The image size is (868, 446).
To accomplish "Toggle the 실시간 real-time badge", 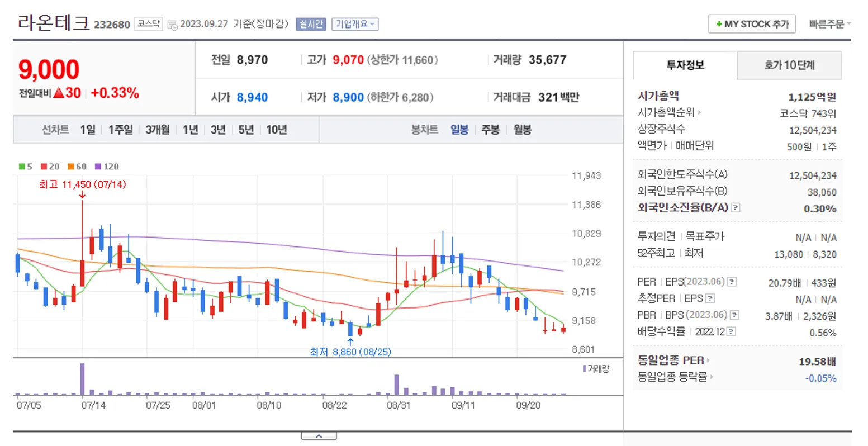I will pos(311,24).
